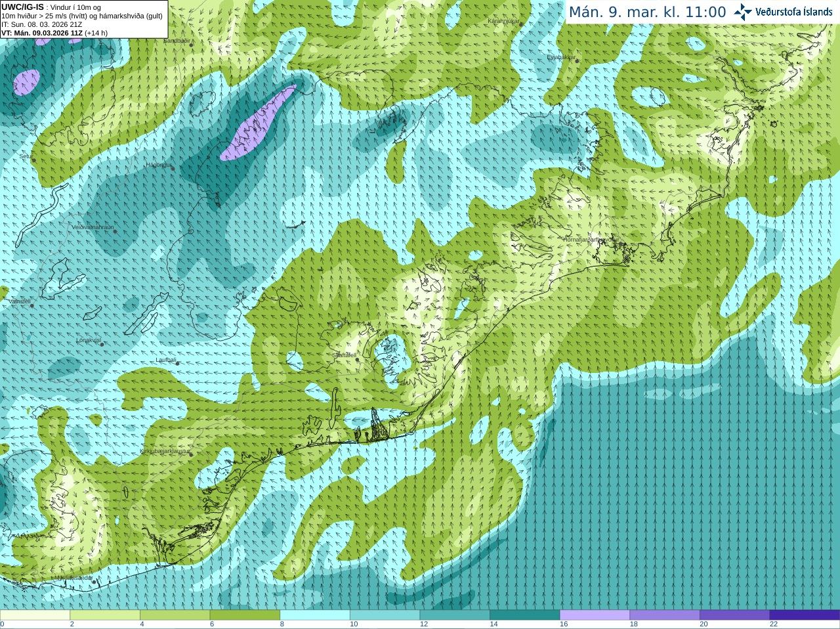Select the 4–6 m/s green legend swatch
Image resolution: width=840 pixels, height=629 pixels.
pyautogui.click(x=175, y=615)
